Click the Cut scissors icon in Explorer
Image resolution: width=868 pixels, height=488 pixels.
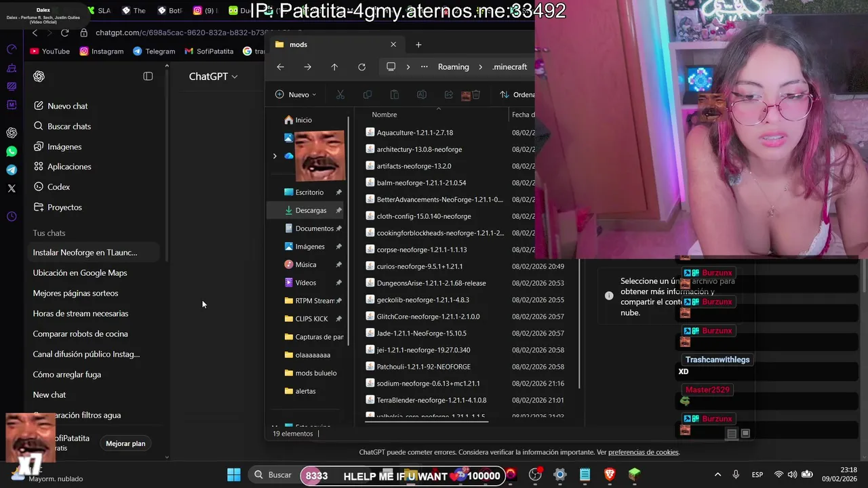[340, 95]
